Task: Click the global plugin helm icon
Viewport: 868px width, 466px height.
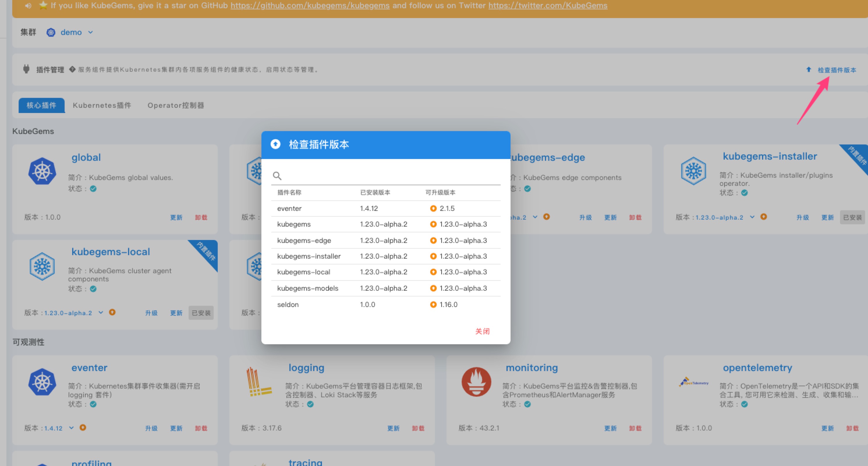Action: (42, 171)
